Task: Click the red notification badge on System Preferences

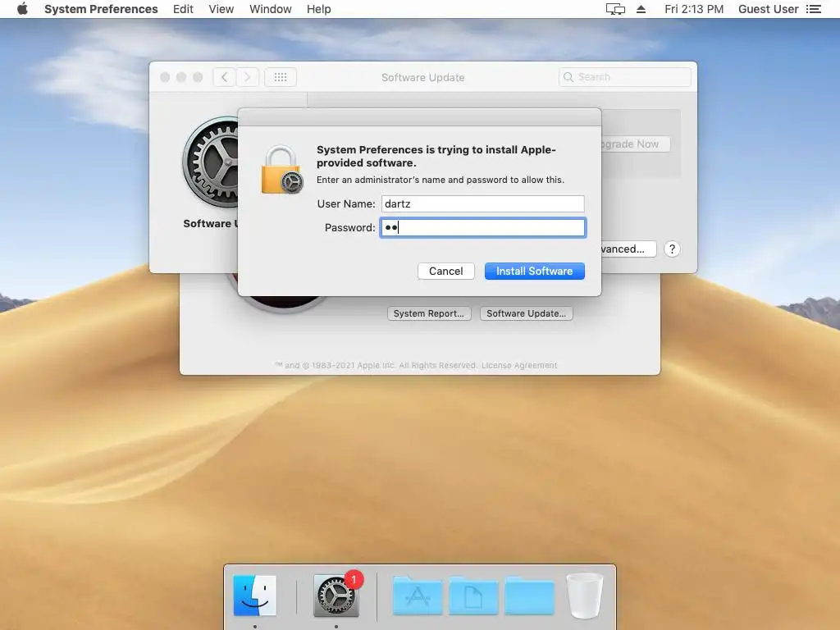Action: [354, 579]
